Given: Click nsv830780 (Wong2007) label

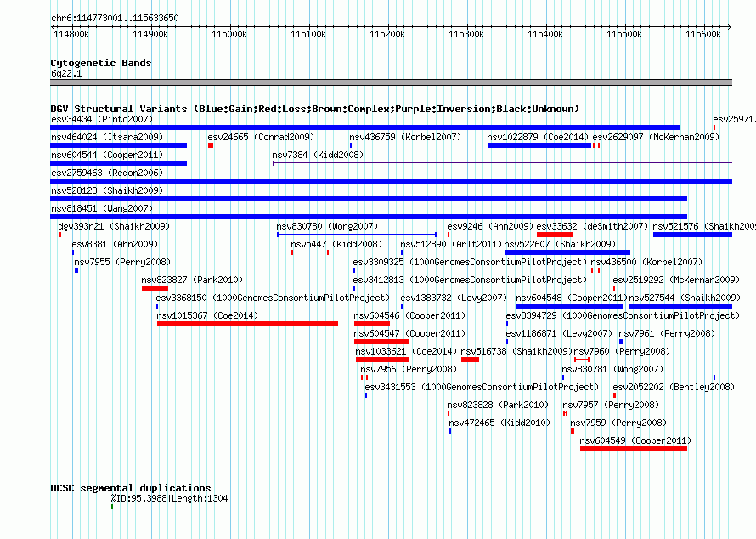Looking at the screenshot, I should [x=327, y=226].
